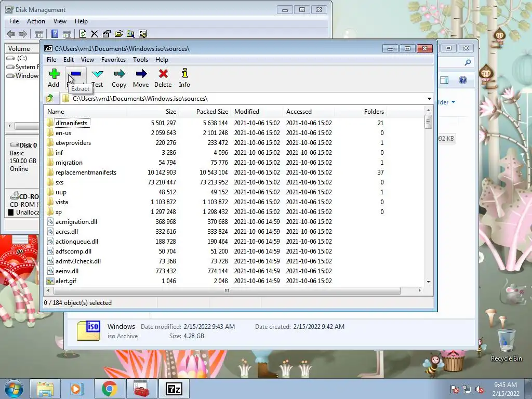This screenshot has height=399, width=532.
Task: Click the Volume column header in Disk Management
Action: (x=22, y=48)
